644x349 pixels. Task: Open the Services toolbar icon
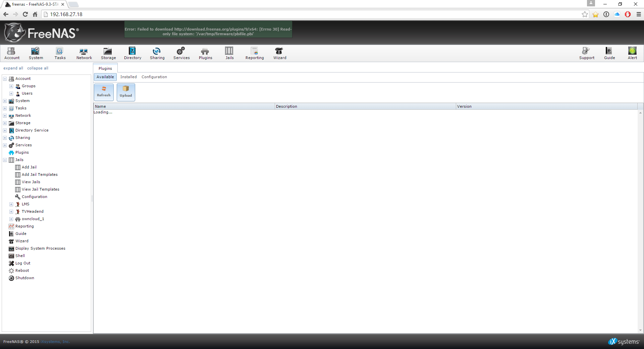click(x=181, y=53)
